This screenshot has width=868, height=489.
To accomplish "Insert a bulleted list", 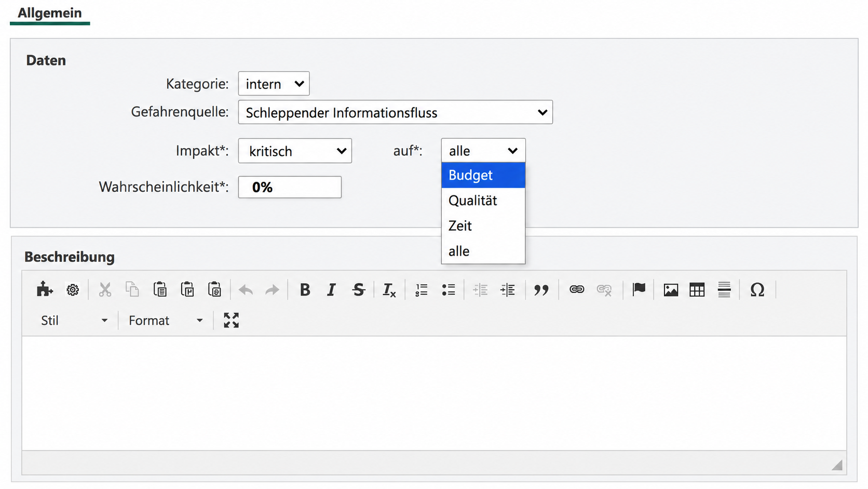I will (449, 289).
